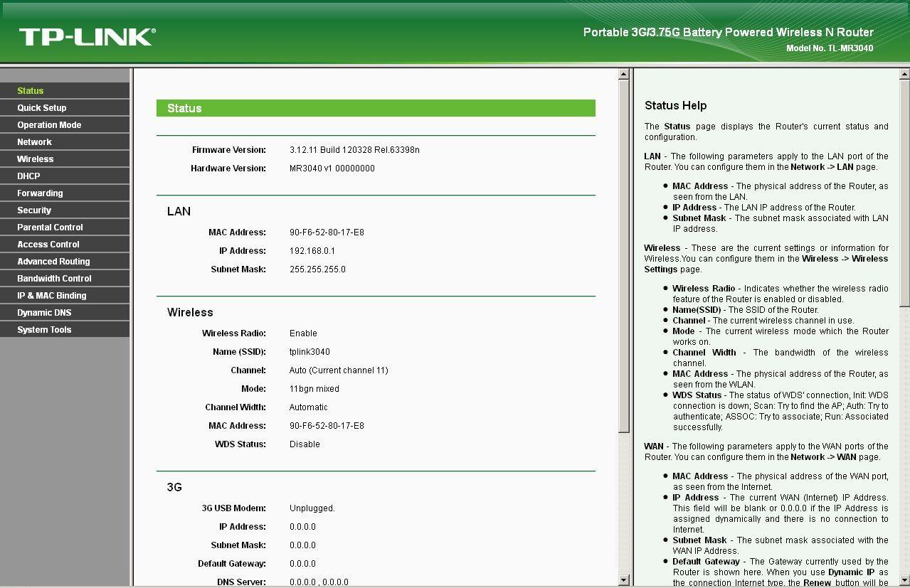
Task: Open Bandwidth Control page
Action: [x=54, y=279]
